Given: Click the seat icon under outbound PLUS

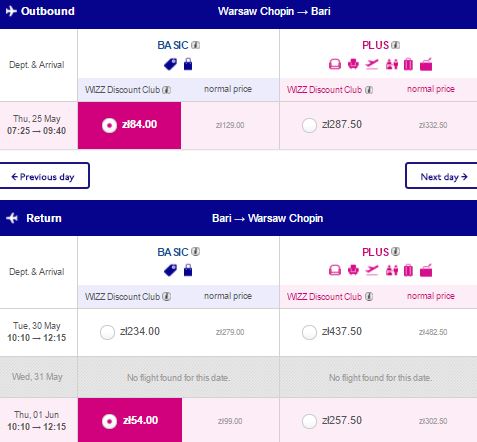Looking at the screenshot, I should pyautogui.click(x=353, y=64).
